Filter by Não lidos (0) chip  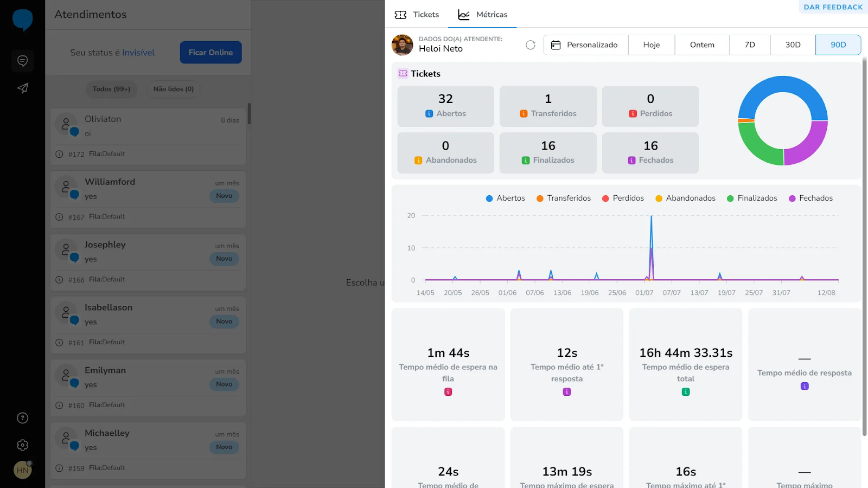click(x=174, y=89)
